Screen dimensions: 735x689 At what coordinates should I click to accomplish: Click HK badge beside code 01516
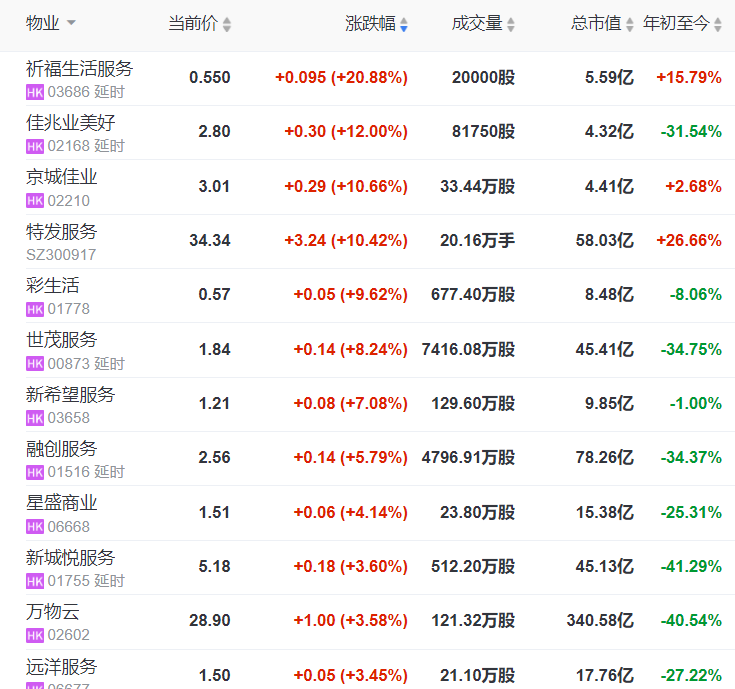coord(35,472)
